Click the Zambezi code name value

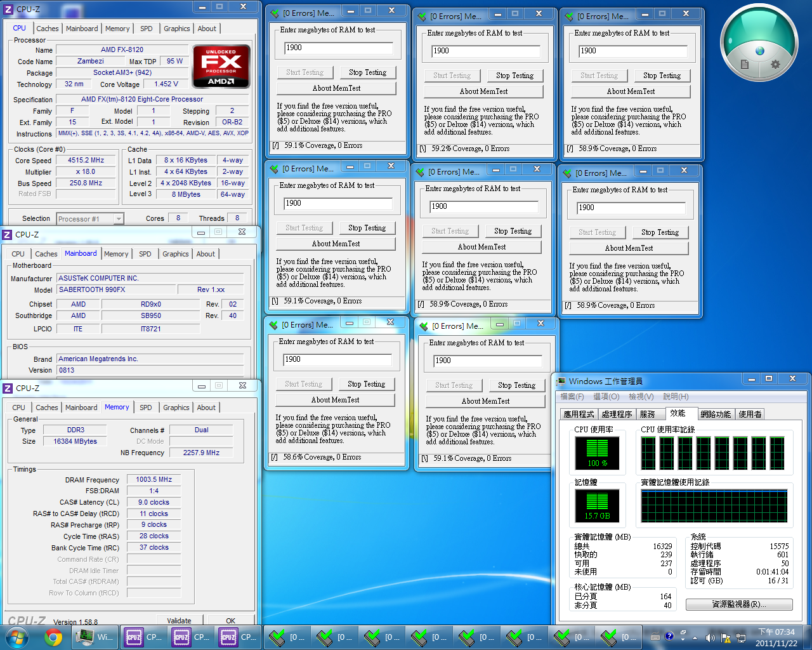[91, 61]
